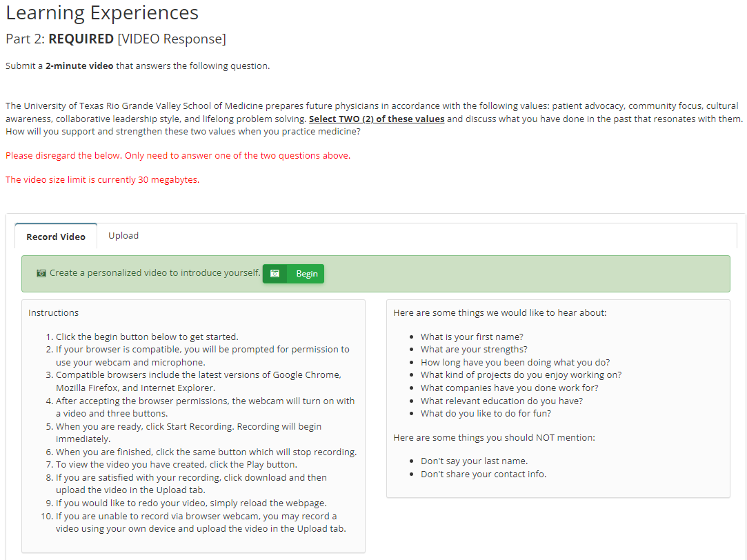Click the 'Don't share your contact info' bullet
This screenshot has height=560, width=747.
coord(483,474)
